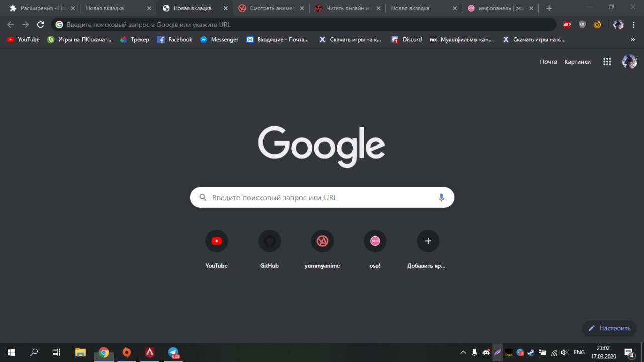The width and height of the screenshot is (644, 362).
Task: Open the Windows Start menu
Action: (x=11, y=352)
